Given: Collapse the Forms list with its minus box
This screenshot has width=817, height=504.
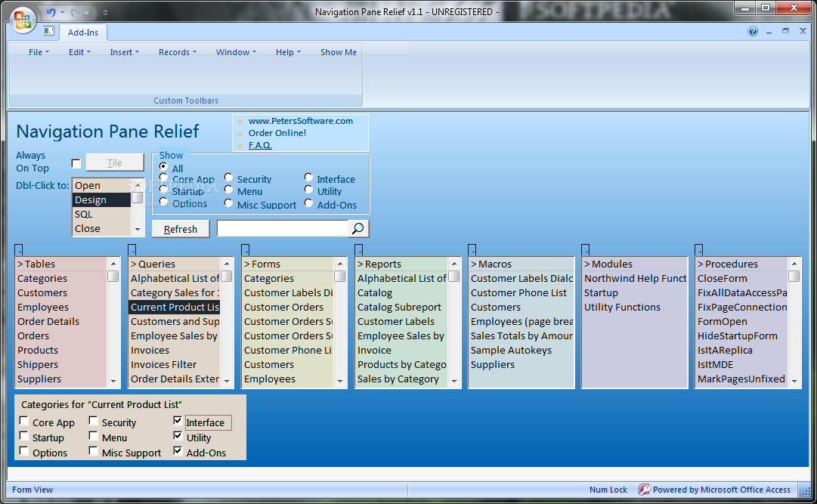Looking at the screenshot, I should coord(246,249).
